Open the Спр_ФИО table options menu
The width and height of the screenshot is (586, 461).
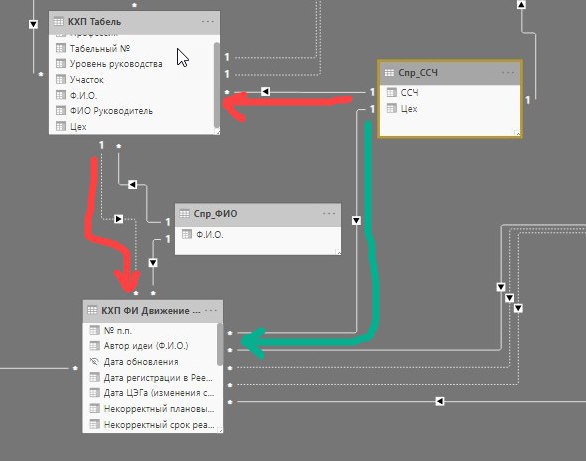[x=329, y=213]
